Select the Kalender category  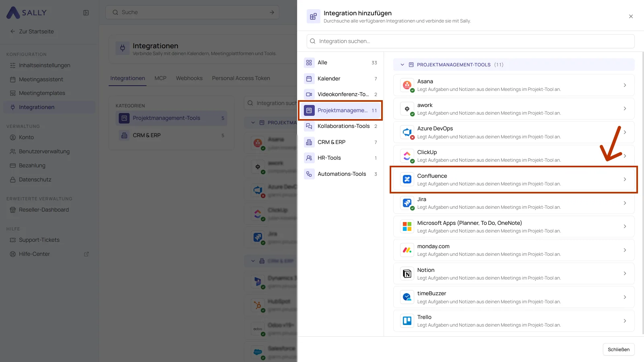[x=341, y=78]
